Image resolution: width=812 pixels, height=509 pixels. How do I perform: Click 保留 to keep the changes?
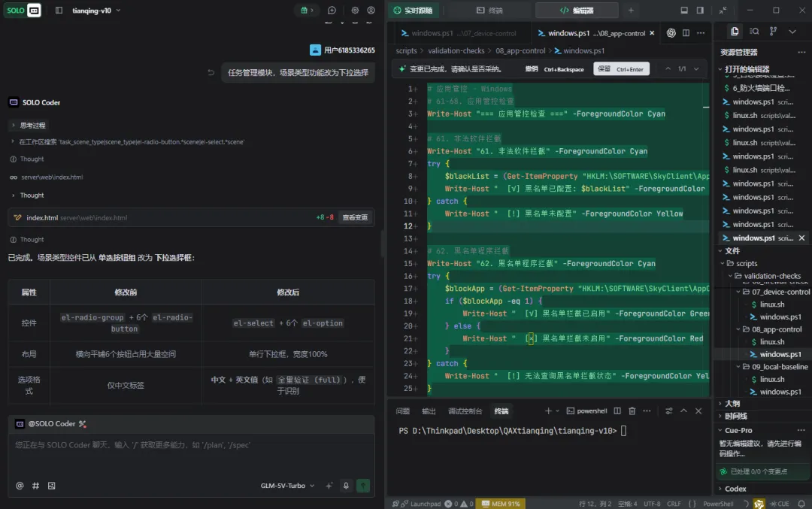tap(622, 69)
